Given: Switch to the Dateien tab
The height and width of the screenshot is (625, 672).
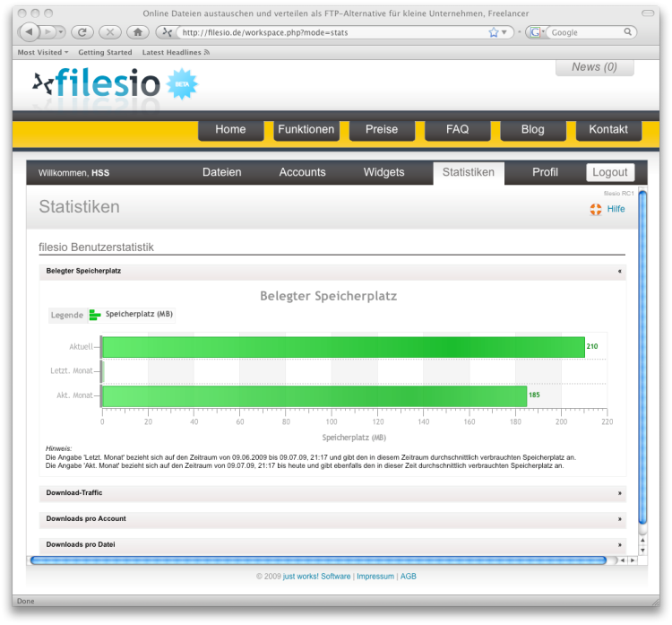Looking at the screenshot, I should 222,172.
